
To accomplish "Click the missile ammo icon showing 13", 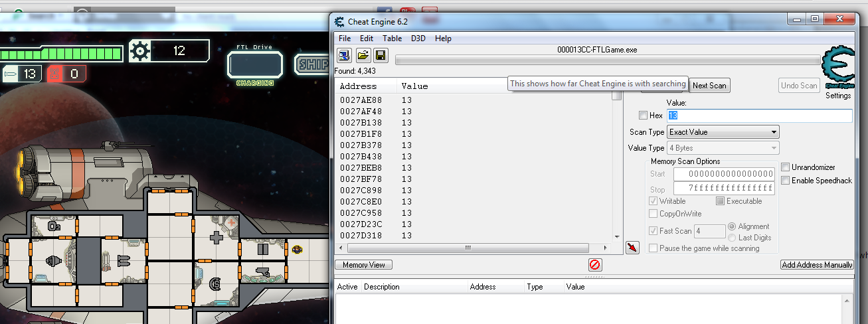I will (x=12, y=74).
